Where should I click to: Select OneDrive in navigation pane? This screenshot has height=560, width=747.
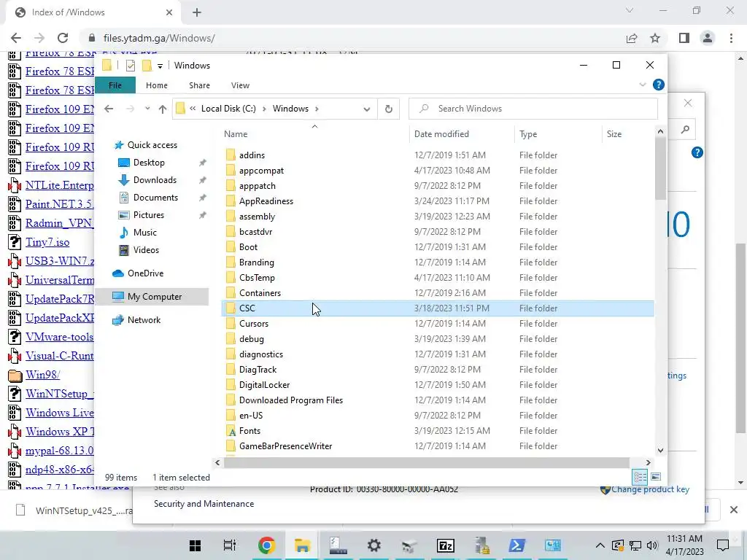[x=145, y=273]
